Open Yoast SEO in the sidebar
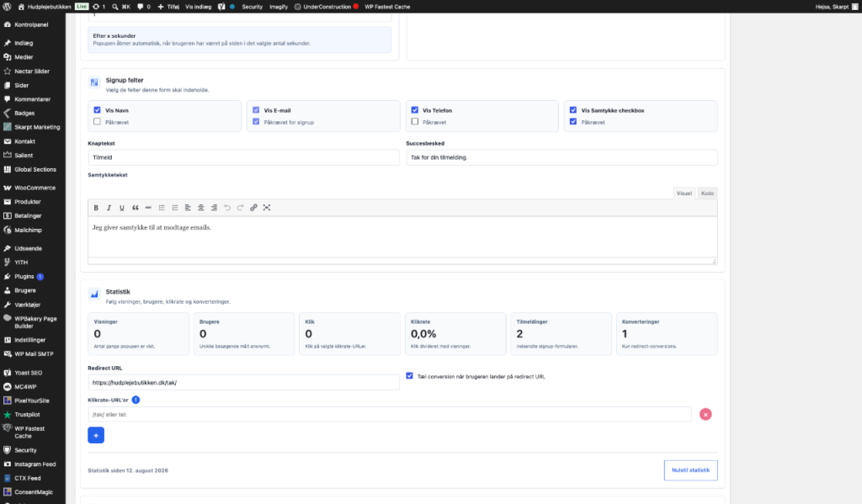Viewport: 862px width, 504px height. [x=28, y=373]
